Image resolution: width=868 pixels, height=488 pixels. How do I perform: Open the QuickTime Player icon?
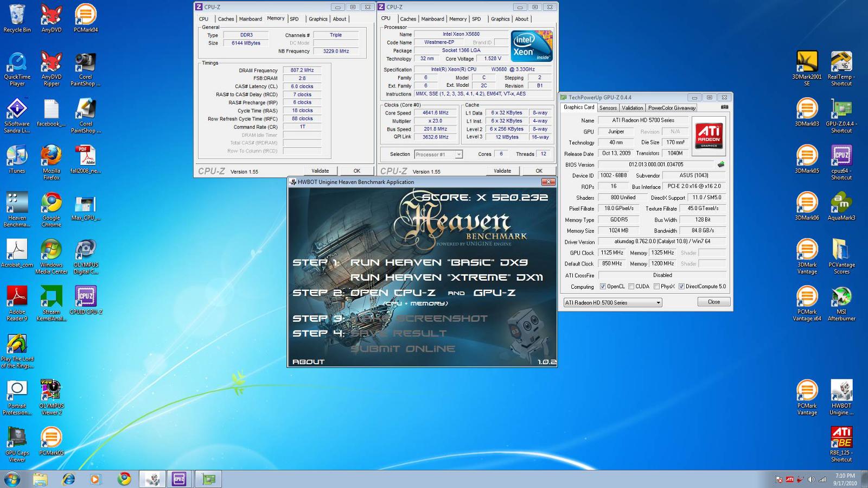pos(17,68)
